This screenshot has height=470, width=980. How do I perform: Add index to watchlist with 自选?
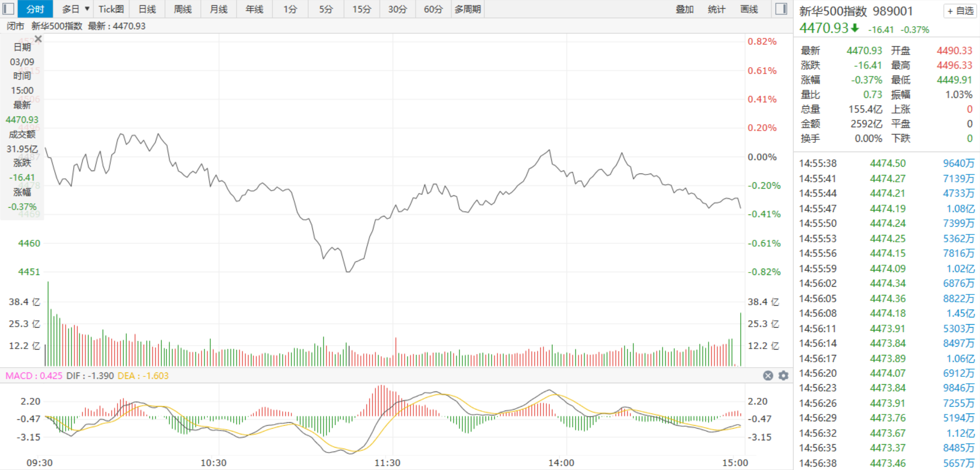click(x=960, y=11)
